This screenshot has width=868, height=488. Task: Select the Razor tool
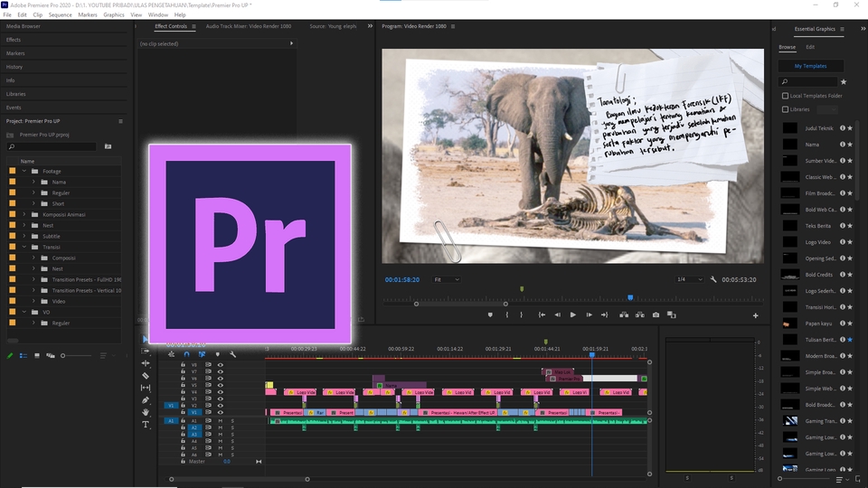pos(146,376)
